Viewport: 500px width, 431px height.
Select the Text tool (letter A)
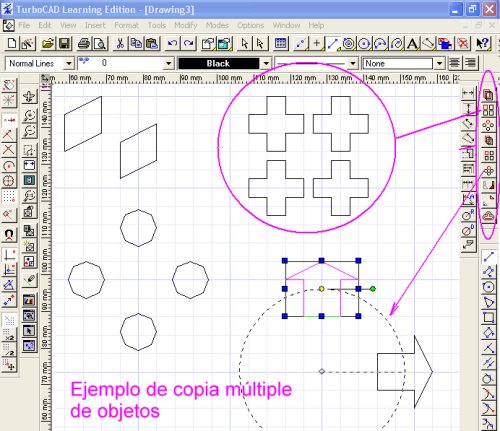412,43
